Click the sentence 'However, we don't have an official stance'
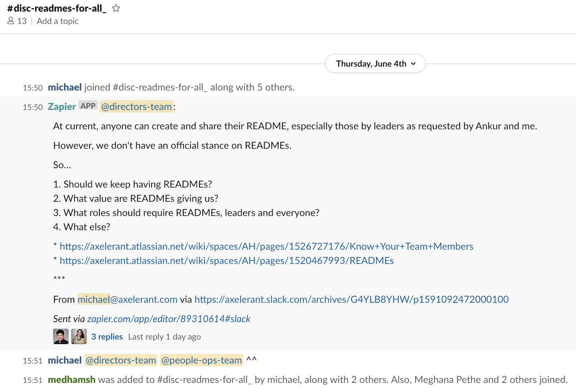 (x=172, y=145)
